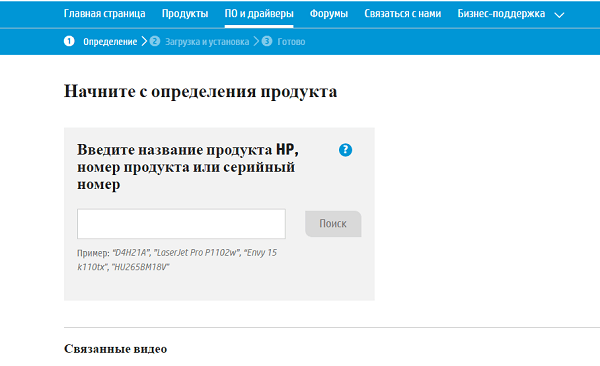Open the Продукты menu item

coord(185,14)
